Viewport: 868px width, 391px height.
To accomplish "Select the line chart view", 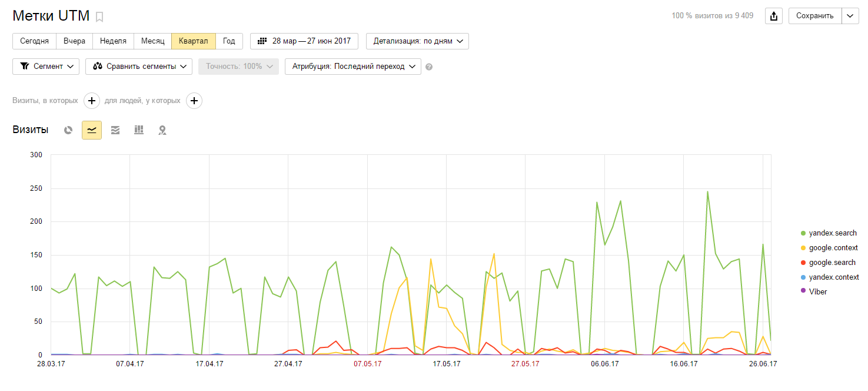I will pos(92,130).
